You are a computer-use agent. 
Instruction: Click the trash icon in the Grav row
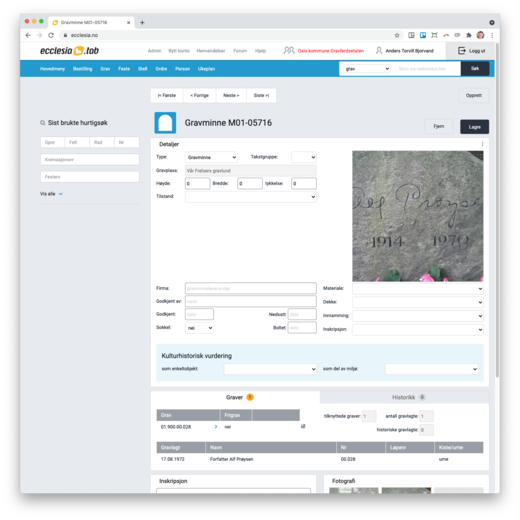[x=303, y=426]
